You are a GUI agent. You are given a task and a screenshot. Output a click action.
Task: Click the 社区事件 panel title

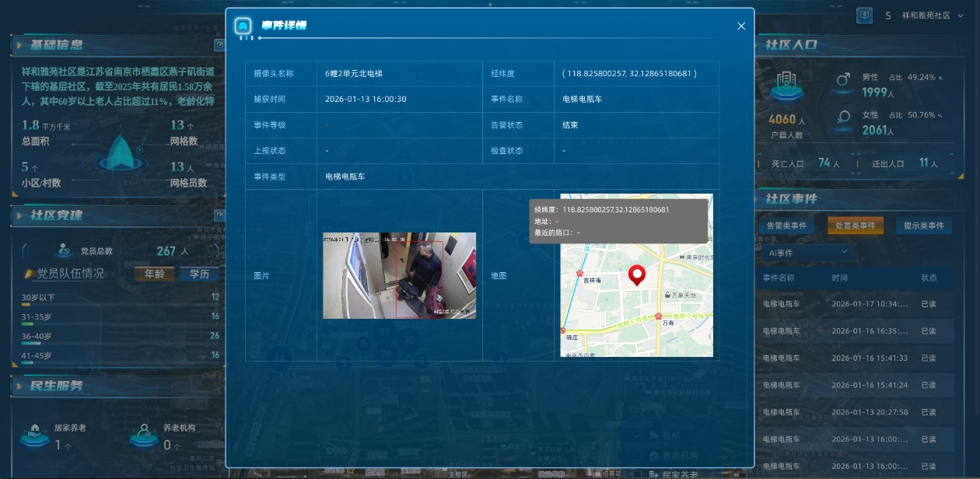pyautogui.click(x=791, y=199)
